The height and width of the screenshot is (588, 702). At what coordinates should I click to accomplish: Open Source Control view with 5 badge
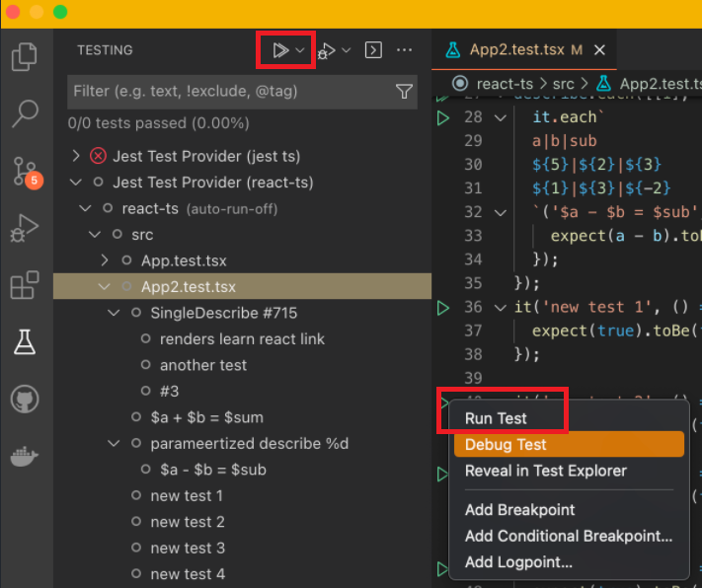click(x=26, y=173)
